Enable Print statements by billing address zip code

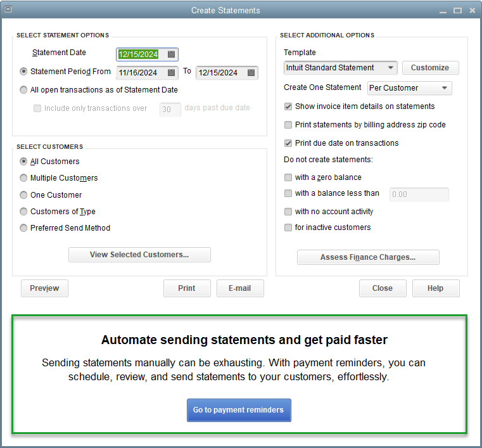click(289, 125)
